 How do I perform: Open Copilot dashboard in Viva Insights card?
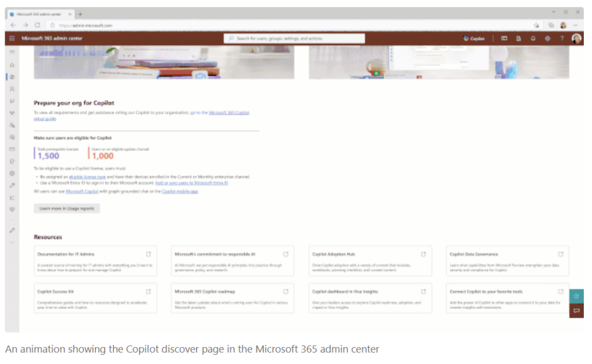point(370,298)
